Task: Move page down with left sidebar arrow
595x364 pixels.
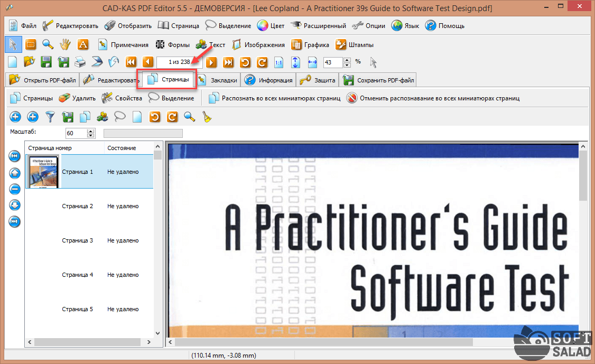Action: (x=15, y=205)
